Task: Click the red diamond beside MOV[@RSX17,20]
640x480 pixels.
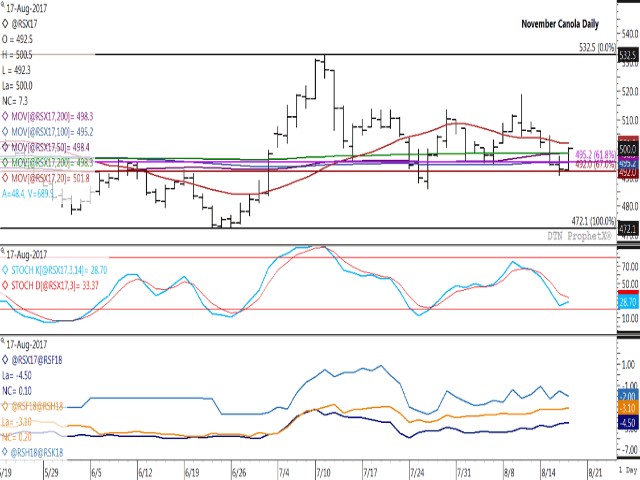Action: pos(5,178)
